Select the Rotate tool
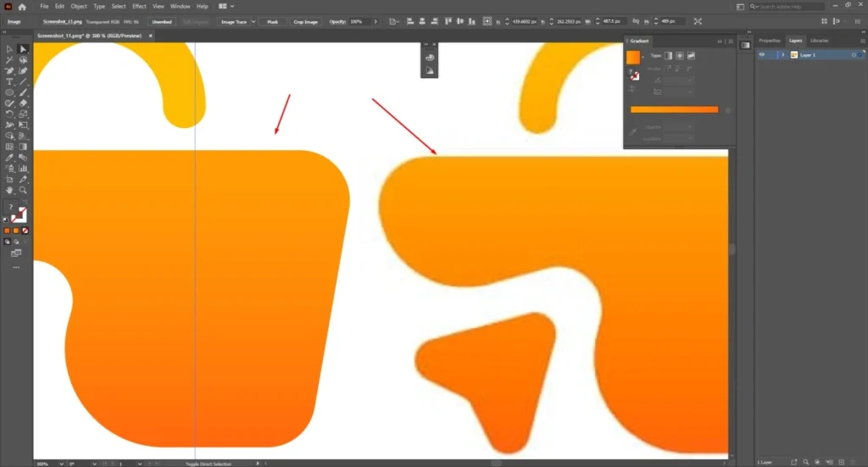Viewport: 868px width, 467px height. [x=9, y=114]
